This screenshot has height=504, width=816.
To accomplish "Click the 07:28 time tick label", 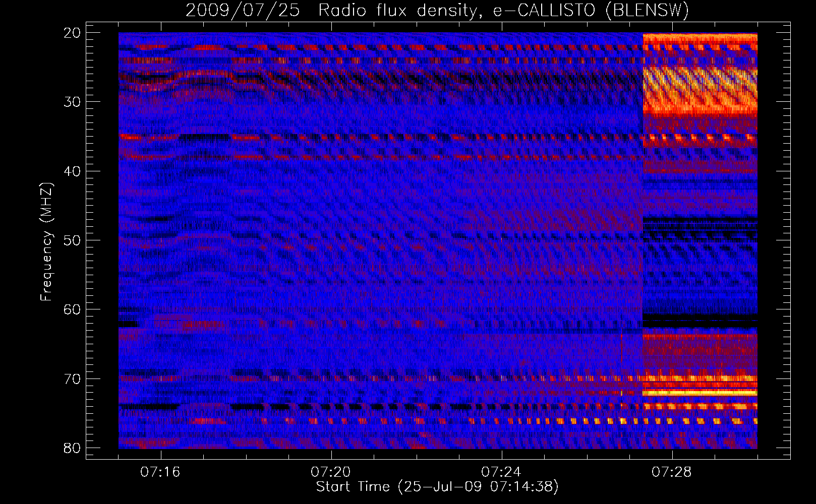I will pyautogui.click(x=672, y=472).
